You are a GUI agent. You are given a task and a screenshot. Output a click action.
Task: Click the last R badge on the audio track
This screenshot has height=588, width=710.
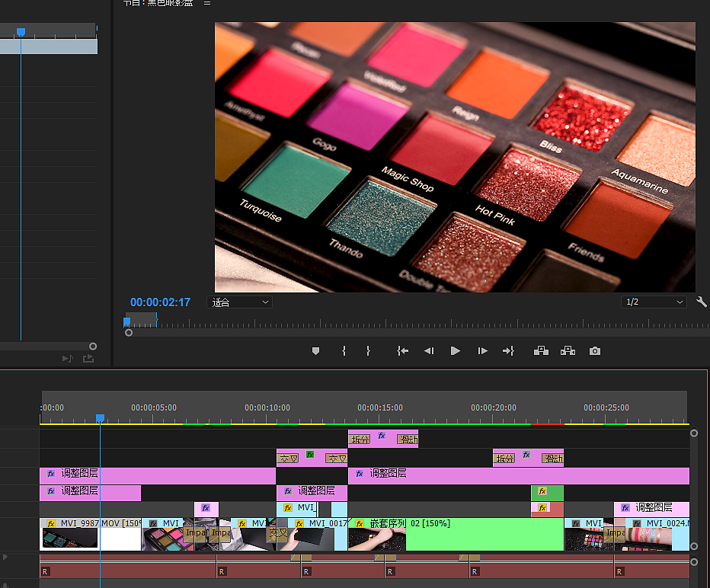[619, 572]
